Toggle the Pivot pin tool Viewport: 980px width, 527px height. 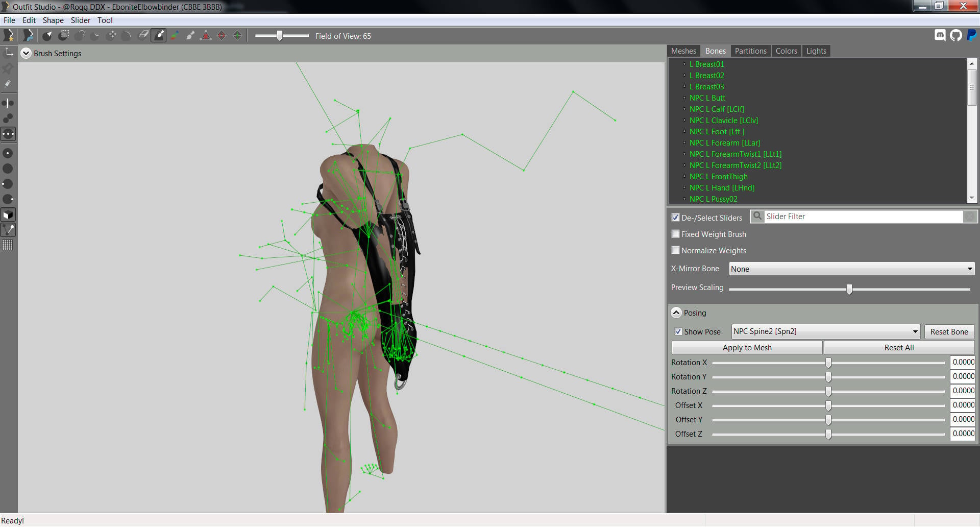click(8, 68)
